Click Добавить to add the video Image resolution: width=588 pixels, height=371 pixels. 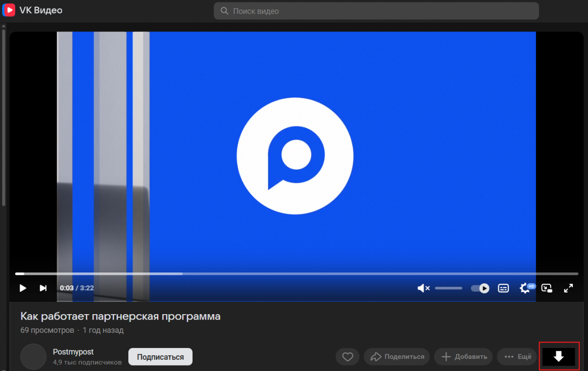[464, 357]
